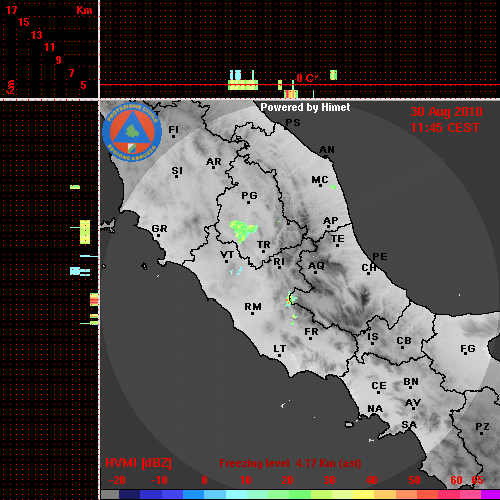Click the '30' dBZ scale value

(330, 480)
